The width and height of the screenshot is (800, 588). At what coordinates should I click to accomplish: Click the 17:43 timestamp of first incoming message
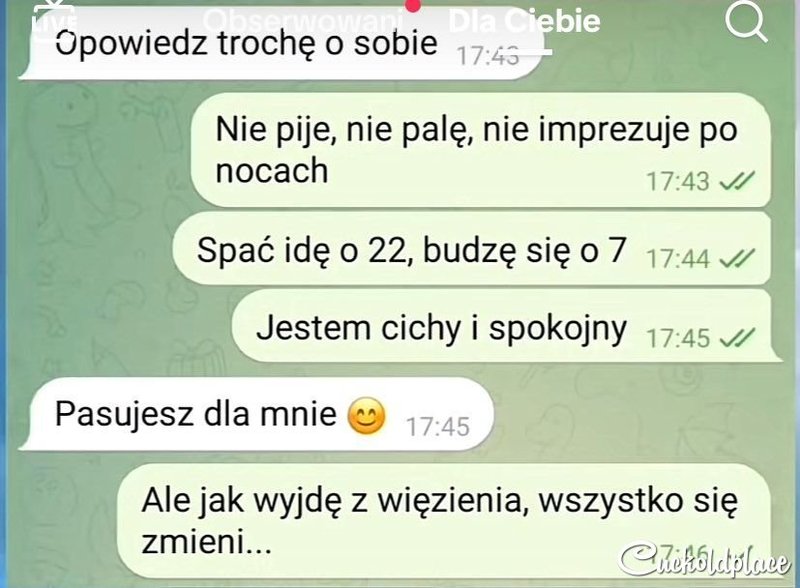[487, 56]
